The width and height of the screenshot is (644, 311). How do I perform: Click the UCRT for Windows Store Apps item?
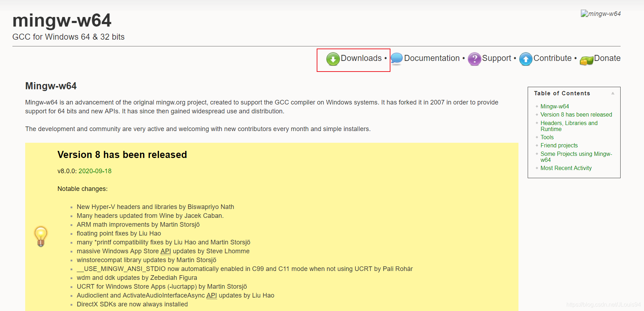click(162, 287)
